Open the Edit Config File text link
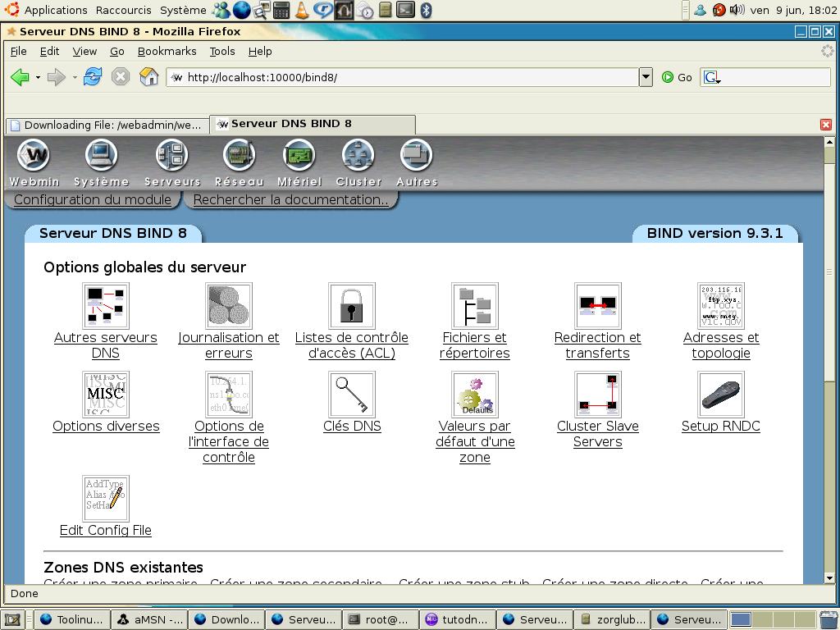Viewport: 840px width, 630px height. [106, 530]
